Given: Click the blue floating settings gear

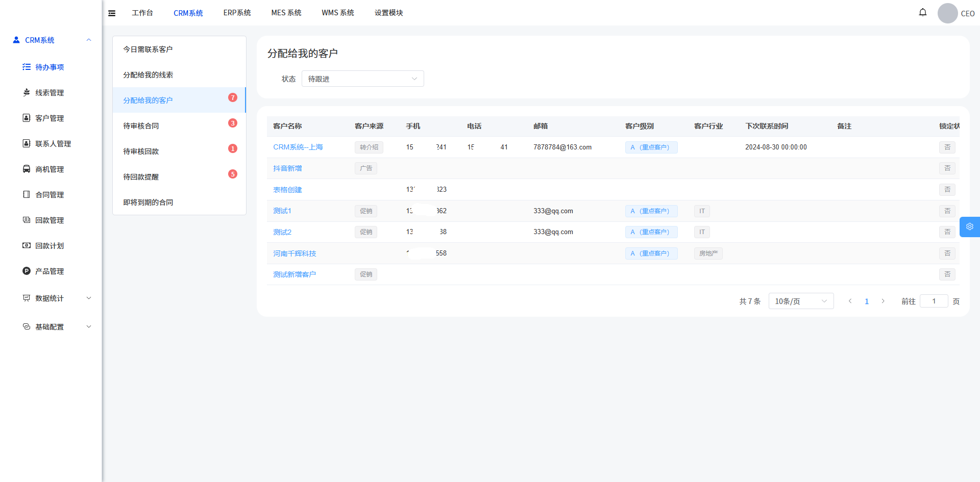Looking at the screenshot, I should (969, 227).
